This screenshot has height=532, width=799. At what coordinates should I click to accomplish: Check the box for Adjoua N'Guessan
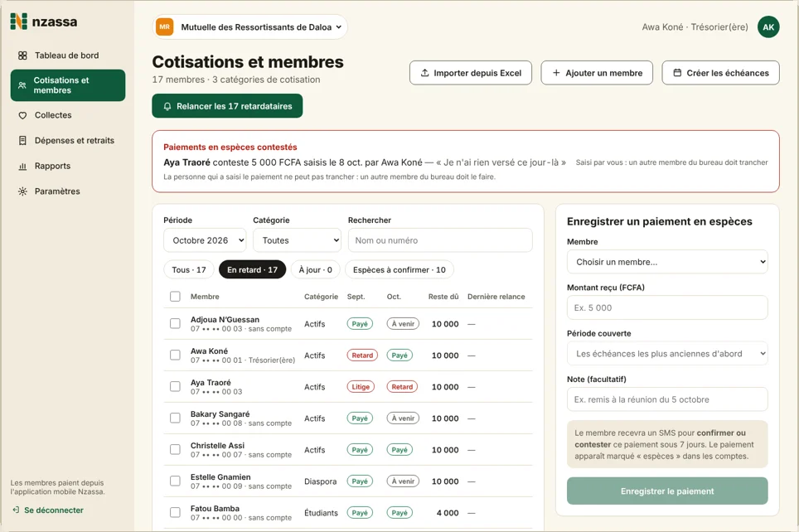(175, 323)
